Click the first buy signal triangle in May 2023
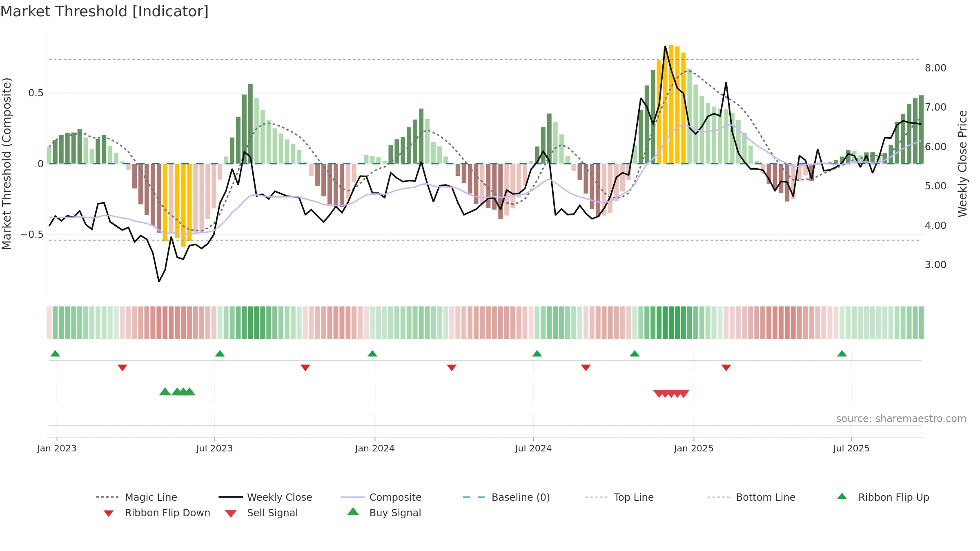The image size is (980, 551). (165, 392)
